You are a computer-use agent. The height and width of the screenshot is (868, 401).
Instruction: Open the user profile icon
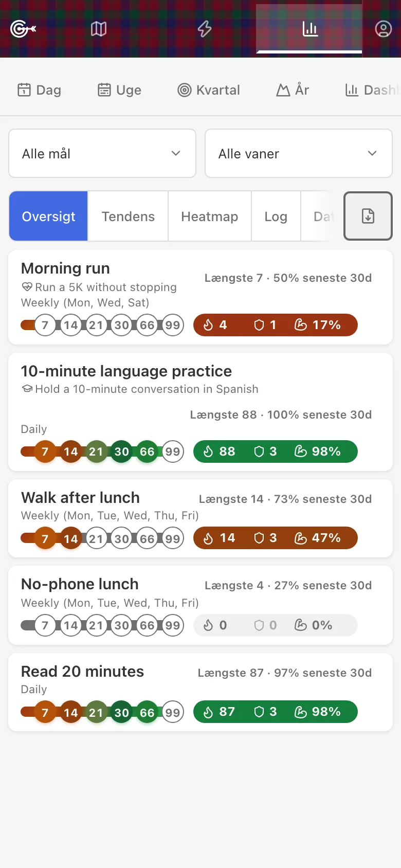point(383,29)
